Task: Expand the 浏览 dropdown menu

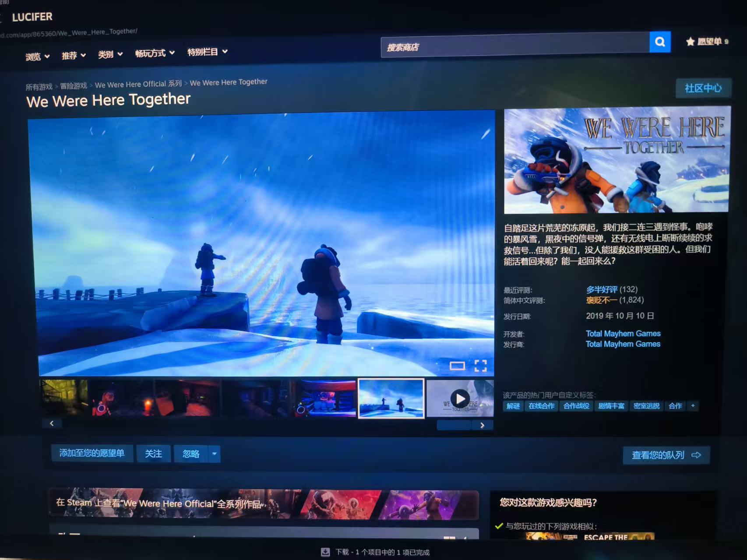Action: (37, 56)
